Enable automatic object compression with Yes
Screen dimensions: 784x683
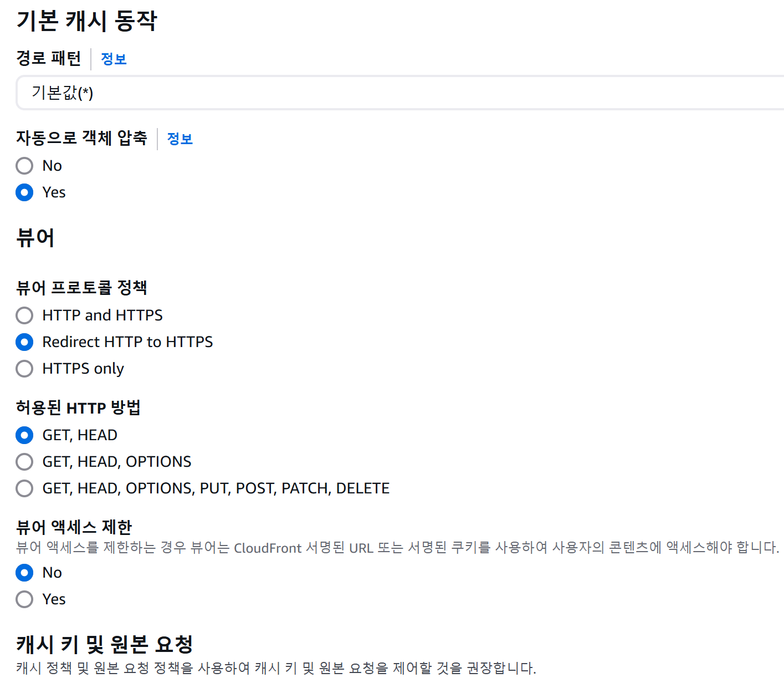24,192
